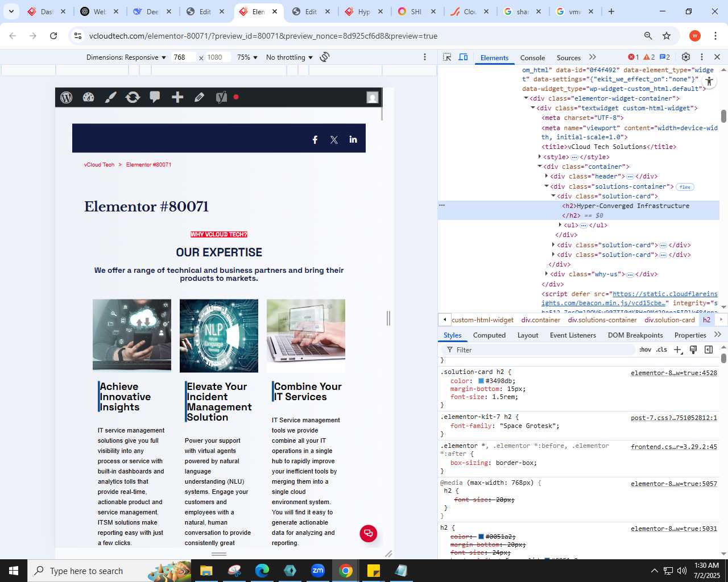Click the styles Filter input

coord(538,350)
